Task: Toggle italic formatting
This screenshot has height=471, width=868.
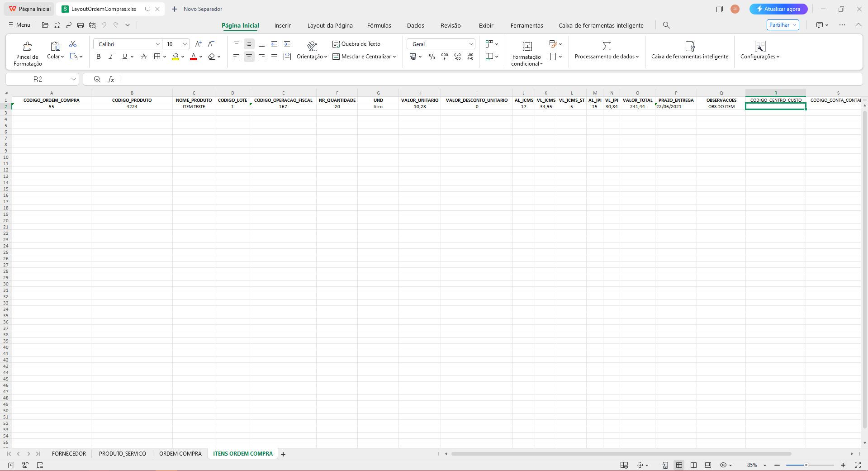Action: point(111,57)
